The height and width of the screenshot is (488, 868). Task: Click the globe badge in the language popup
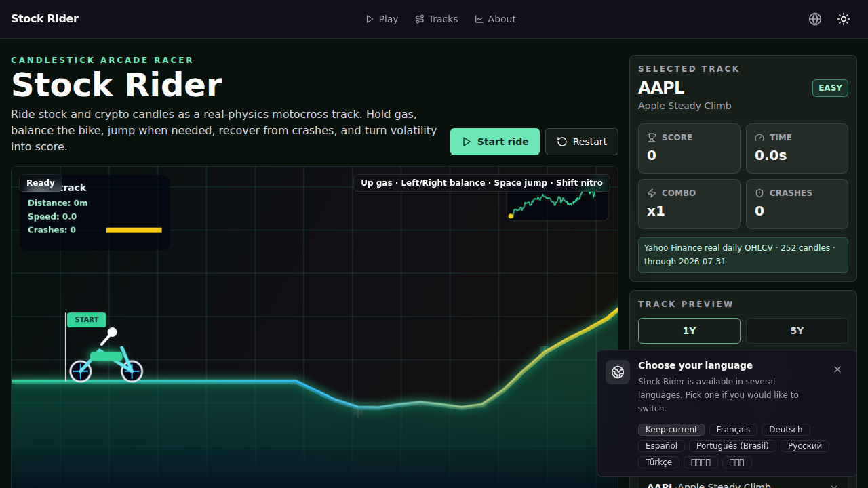pos(618,372)
